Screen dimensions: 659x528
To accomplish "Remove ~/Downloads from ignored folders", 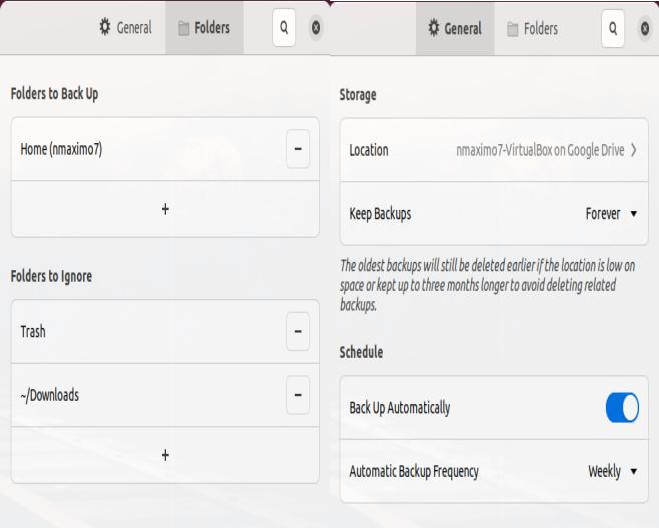I will [297, 395].
